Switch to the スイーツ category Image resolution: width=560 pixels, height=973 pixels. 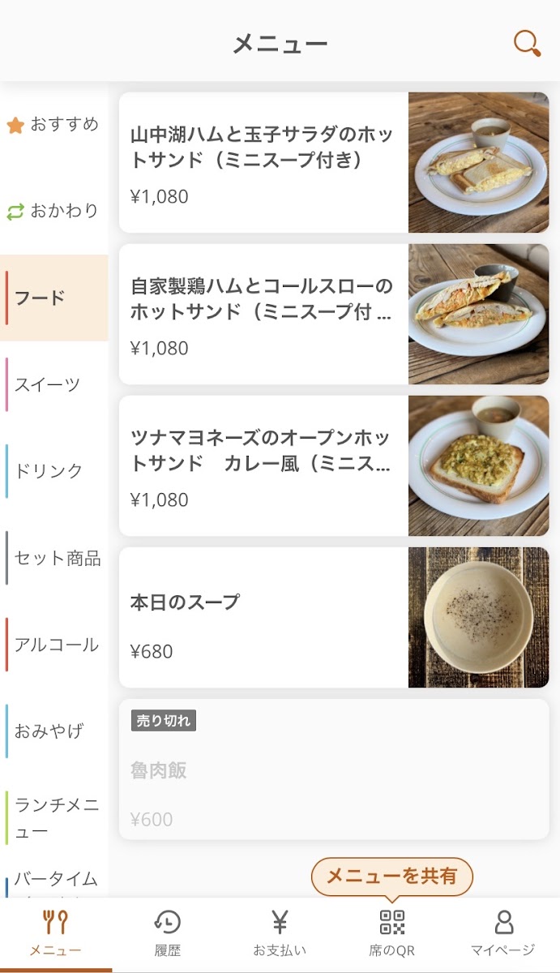pyautogui.click(x=53, y=384)
